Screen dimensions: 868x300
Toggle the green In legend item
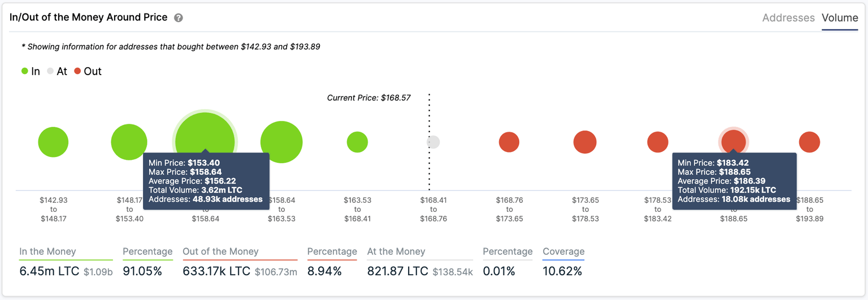[31, 72]
